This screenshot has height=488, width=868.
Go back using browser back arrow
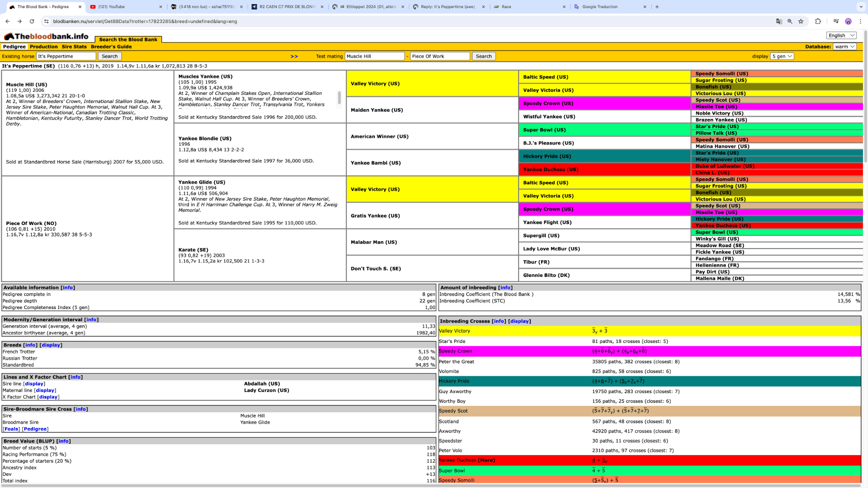tap(7, 21)
